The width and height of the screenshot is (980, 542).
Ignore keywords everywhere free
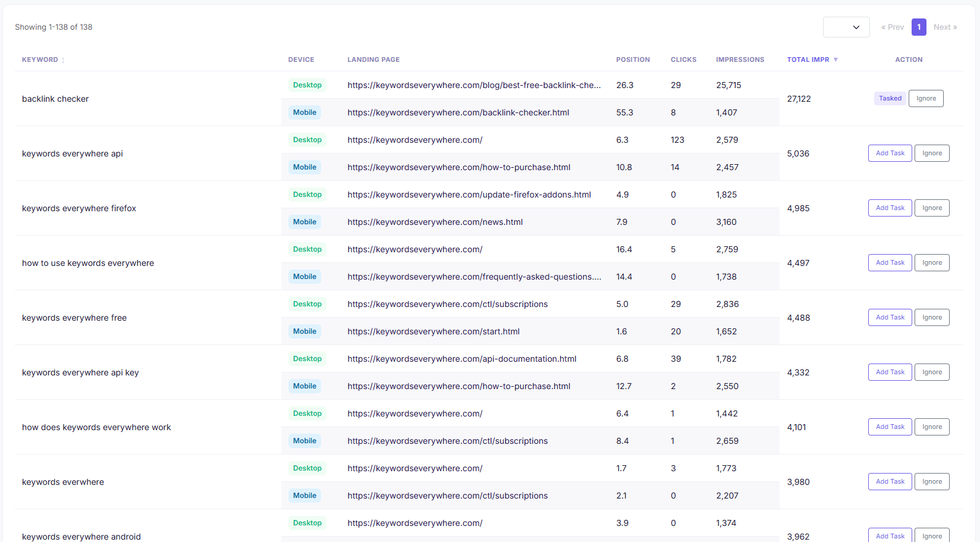[x=932, y=317]
